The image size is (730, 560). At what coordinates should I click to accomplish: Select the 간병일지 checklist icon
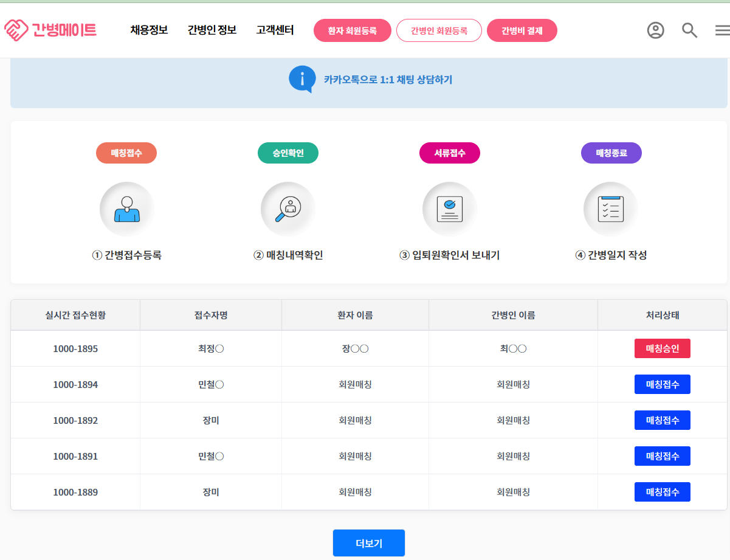610,208
